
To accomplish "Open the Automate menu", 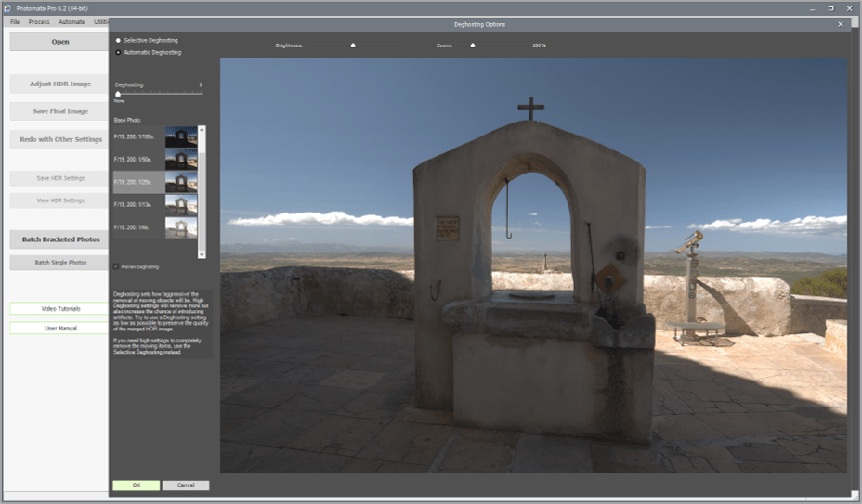I will click(x=72, y=21).
